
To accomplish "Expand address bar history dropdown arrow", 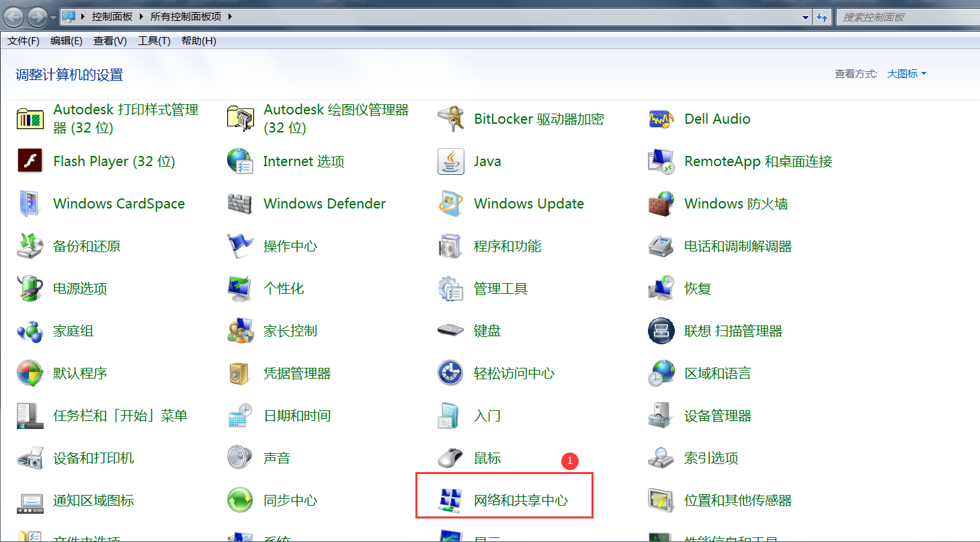I will (806, 17).
